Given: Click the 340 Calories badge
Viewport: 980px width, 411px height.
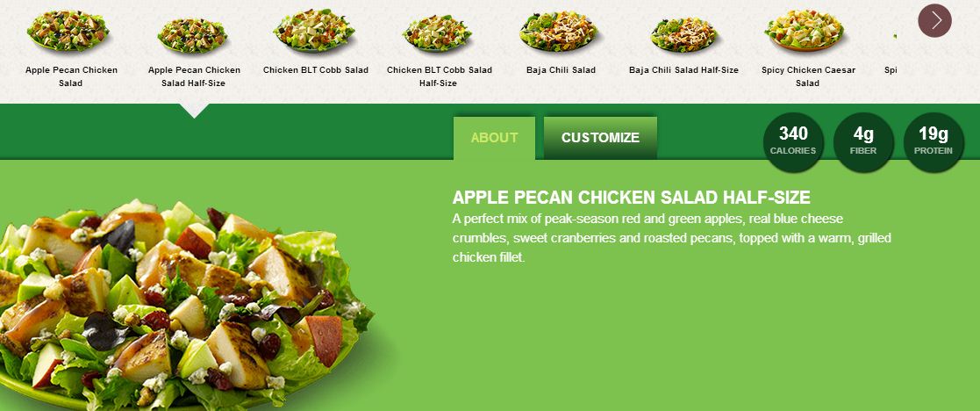Looking at the screenshot, I should pos(793,142).
